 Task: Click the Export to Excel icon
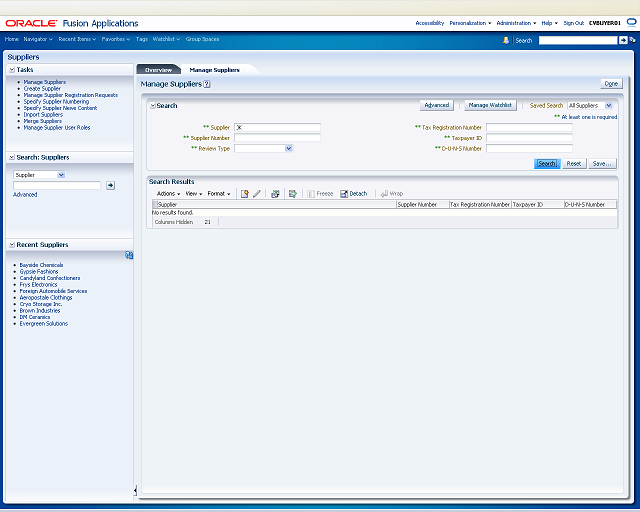coord(276,194)
